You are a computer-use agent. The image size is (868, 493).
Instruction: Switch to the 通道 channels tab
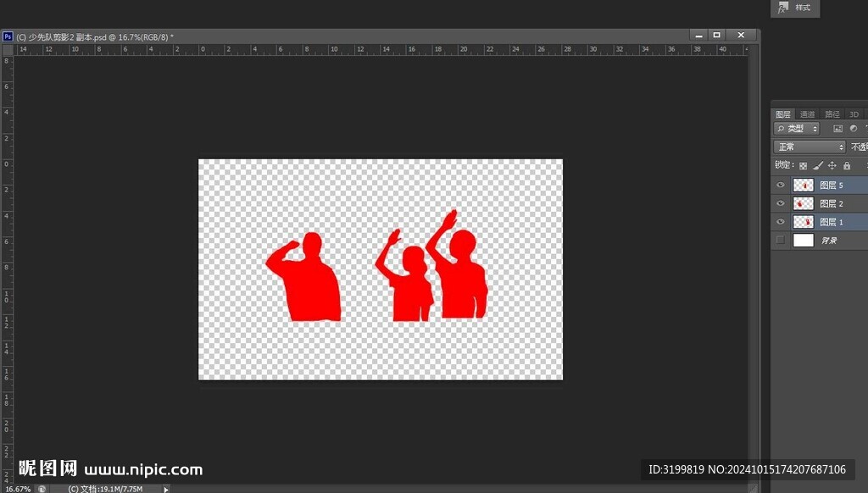(807, 114)
